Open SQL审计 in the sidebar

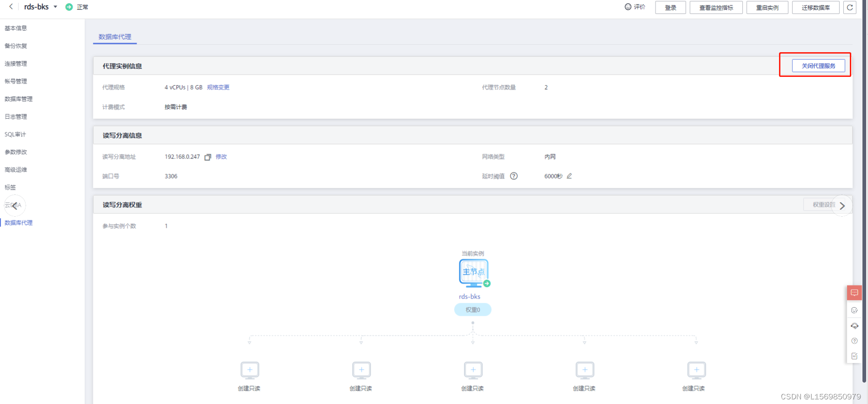click(x=15, y=135)
